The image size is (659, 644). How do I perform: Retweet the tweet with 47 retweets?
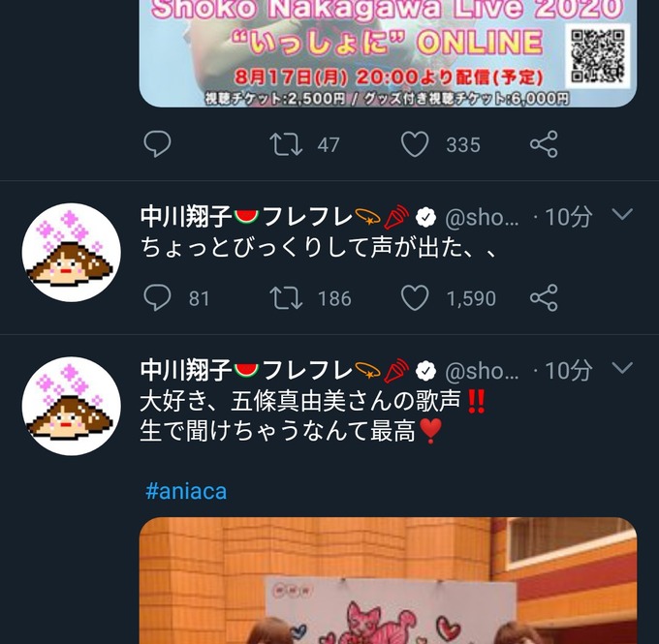286,144
